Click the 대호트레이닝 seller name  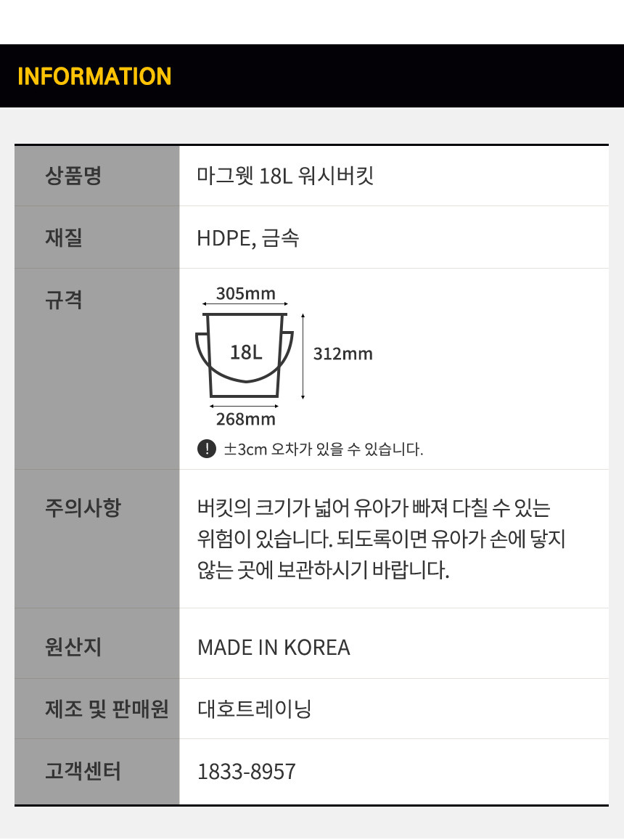255,709
